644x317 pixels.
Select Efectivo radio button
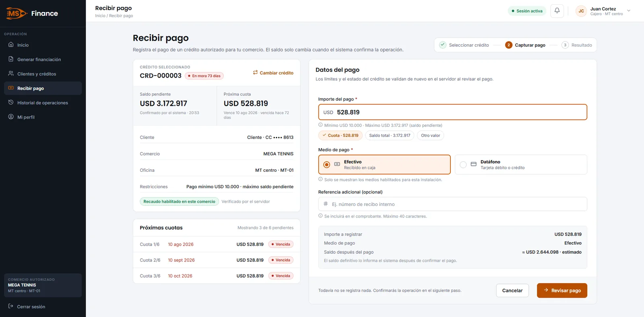tap(327, 165)
